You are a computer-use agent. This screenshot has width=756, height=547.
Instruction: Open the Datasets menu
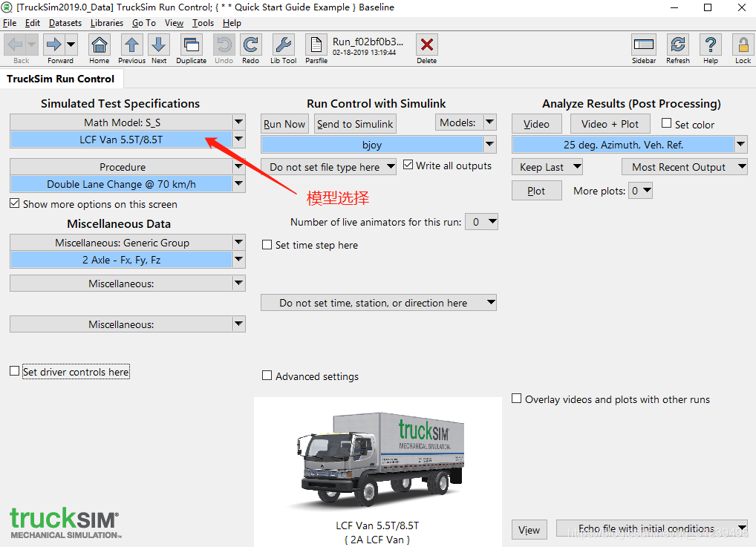tap(65, 23)
